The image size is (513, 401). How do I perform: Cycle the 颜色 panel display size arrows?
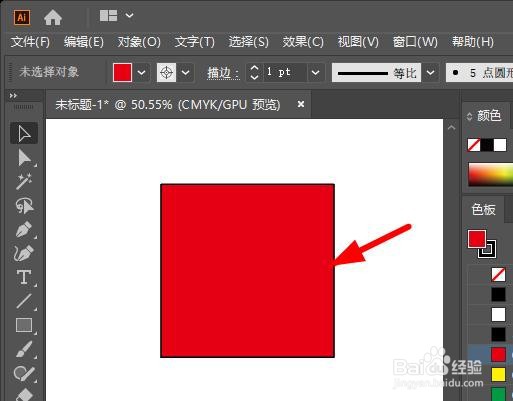pyautogui.click(x=469, y=116)
